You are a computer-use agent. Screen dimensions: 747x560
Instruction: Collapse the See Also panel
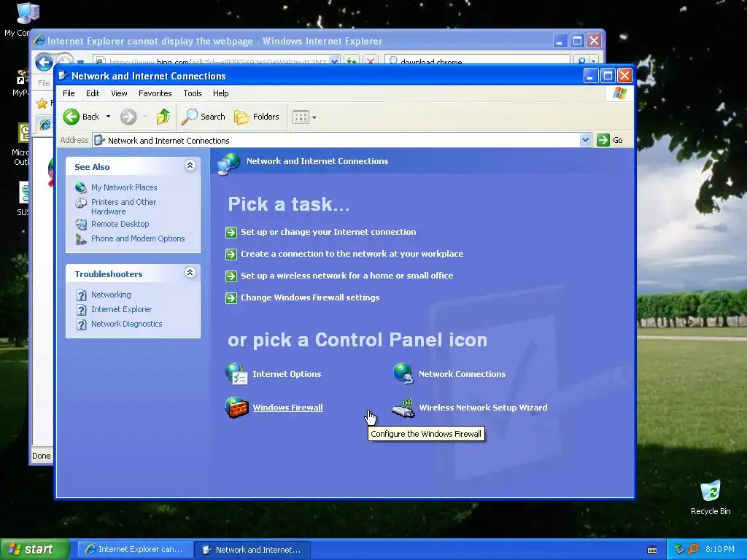[190, 166]
